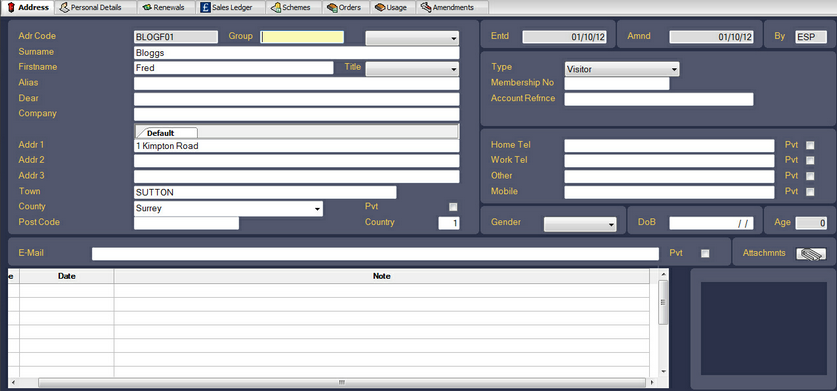
Task: Tick the Home Tel Pvt checkbox
Action: pyautogui.click(x=810, y=145)
